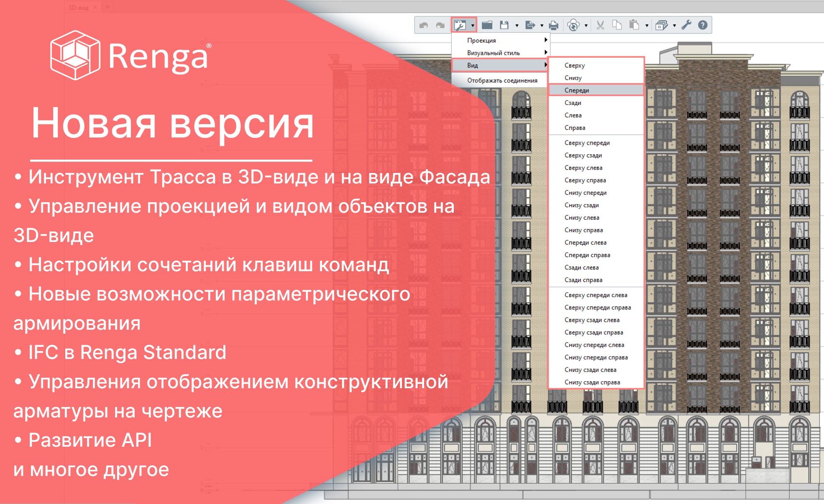Cut selection with the scissors icon
Screen dimensions: 824x504
click(x=600, y=25)
